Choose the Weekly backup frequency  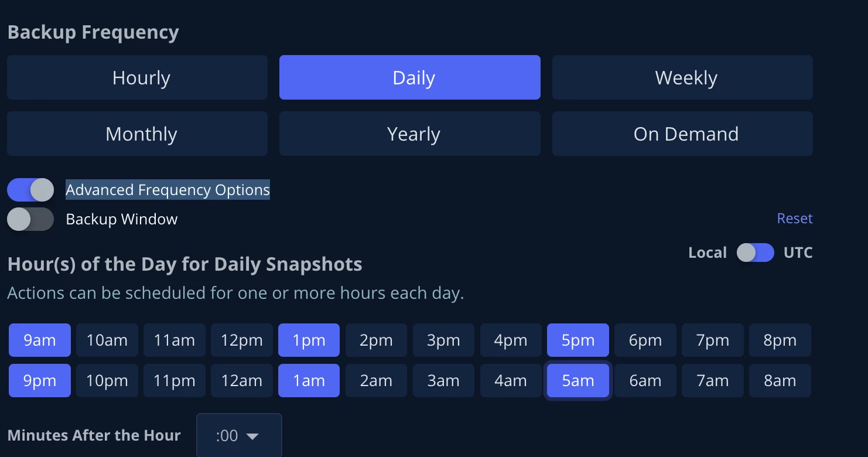[x=682, y=78]
